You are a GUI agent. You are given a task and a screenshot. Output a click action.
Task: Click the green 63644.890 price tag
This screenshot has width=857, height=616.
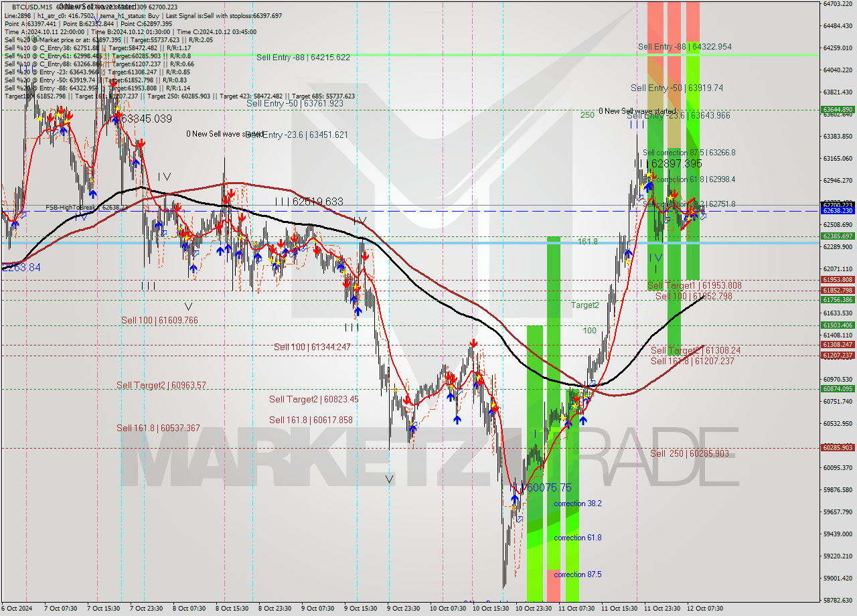838,109
